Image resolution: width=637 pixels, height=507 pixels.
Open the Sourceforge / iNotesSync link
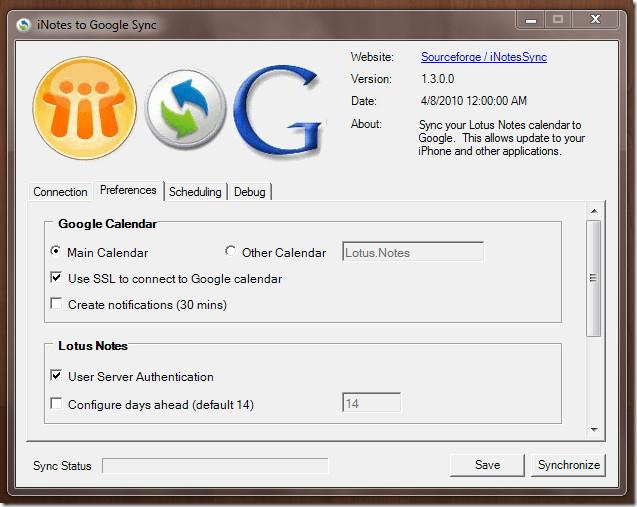[x=483, y=57]
